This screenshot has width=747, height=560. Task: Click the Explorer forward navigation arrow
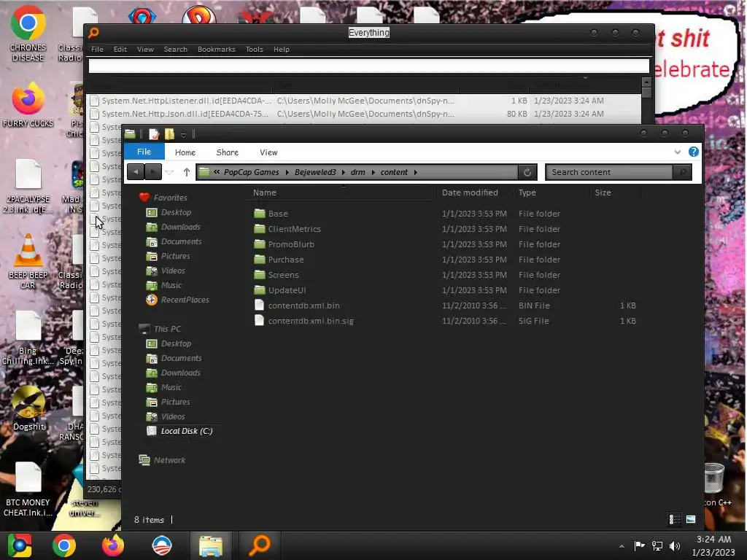pyautogui.click(x=153, y=172)
